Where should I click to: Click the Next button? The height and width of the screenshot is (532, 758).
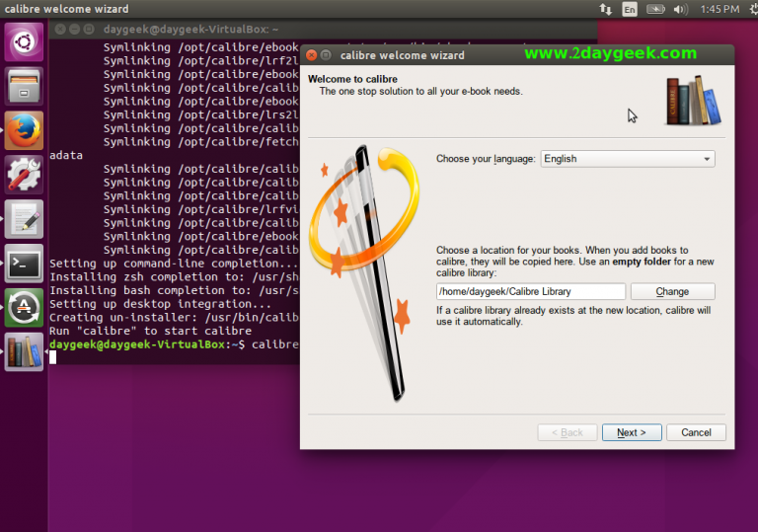point(632,432)
